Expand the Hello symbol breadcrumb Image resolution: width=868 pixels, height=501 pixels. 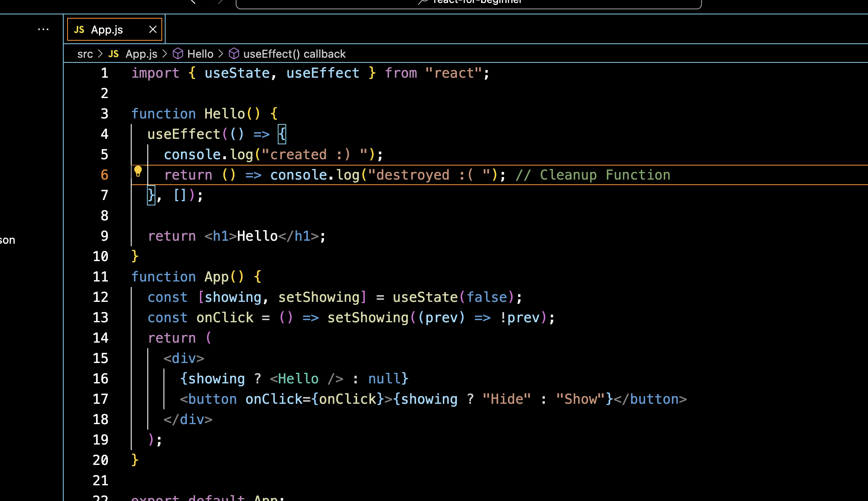(200, 54)
